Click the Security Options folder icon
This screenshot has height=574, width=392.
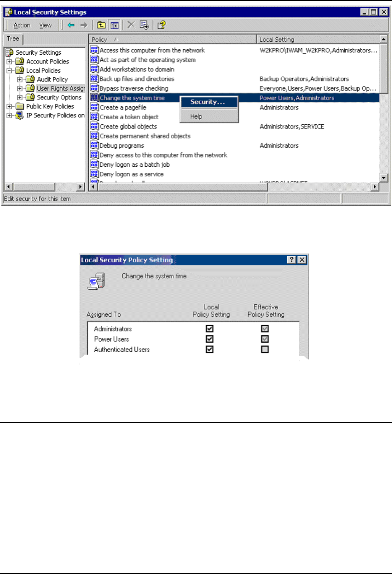click(x=31, y=97)
